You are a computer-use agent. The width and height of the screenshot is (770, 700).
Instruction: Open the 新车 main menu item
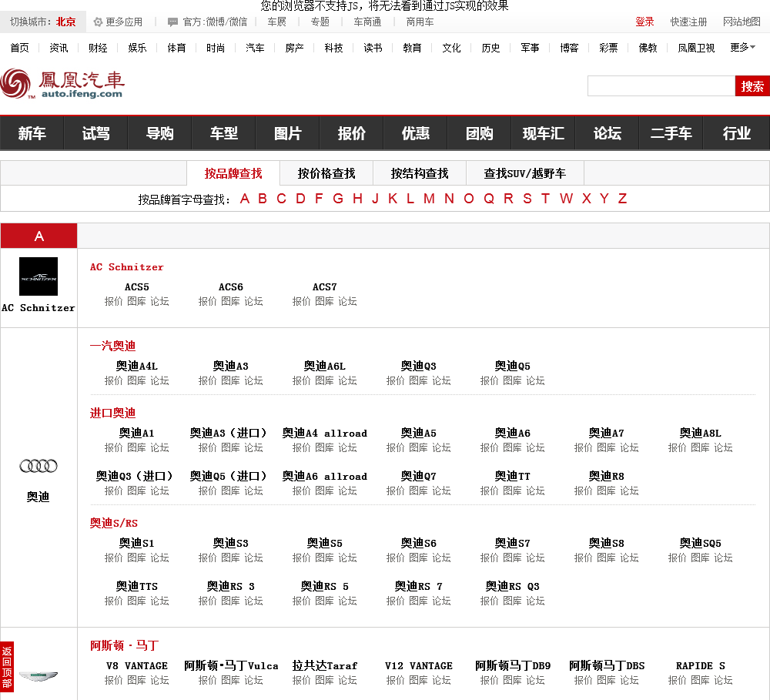click(x=32, y=133)
